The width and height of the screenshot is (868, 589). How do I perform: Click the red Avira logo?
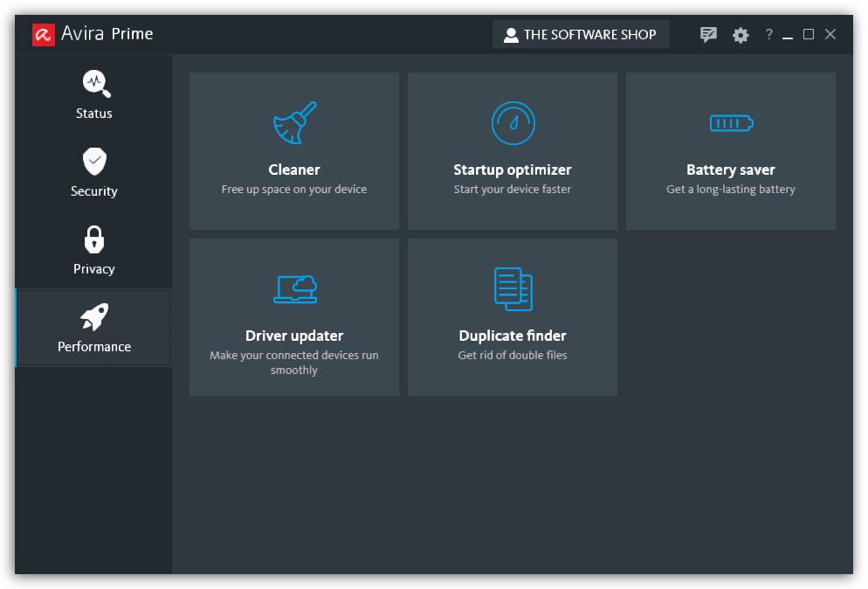(44, 34)
